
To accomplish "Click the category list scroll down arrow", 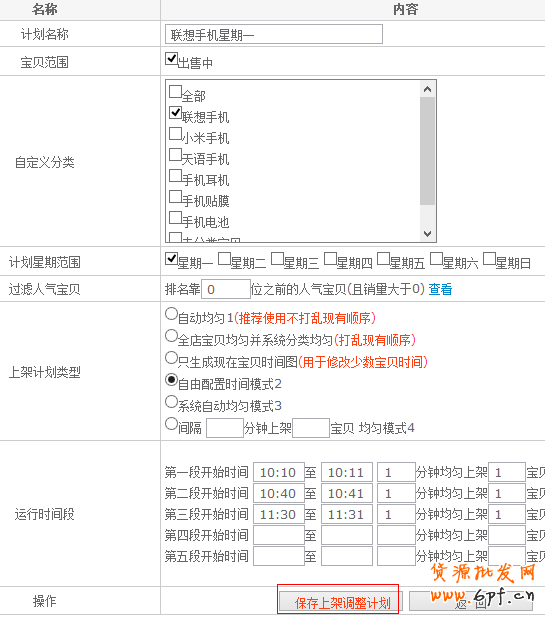I will pos(427,233).
